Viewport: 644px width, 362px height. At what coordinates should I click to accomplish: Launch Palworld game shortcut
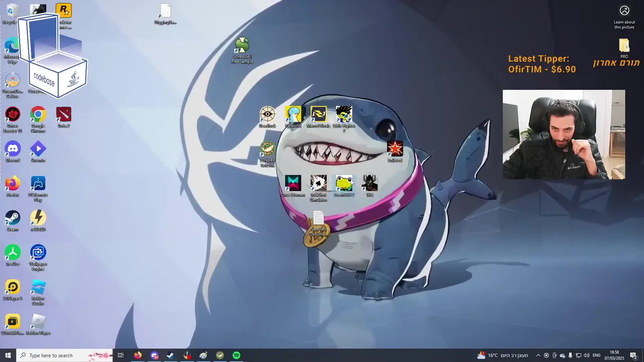pos(293,117)
